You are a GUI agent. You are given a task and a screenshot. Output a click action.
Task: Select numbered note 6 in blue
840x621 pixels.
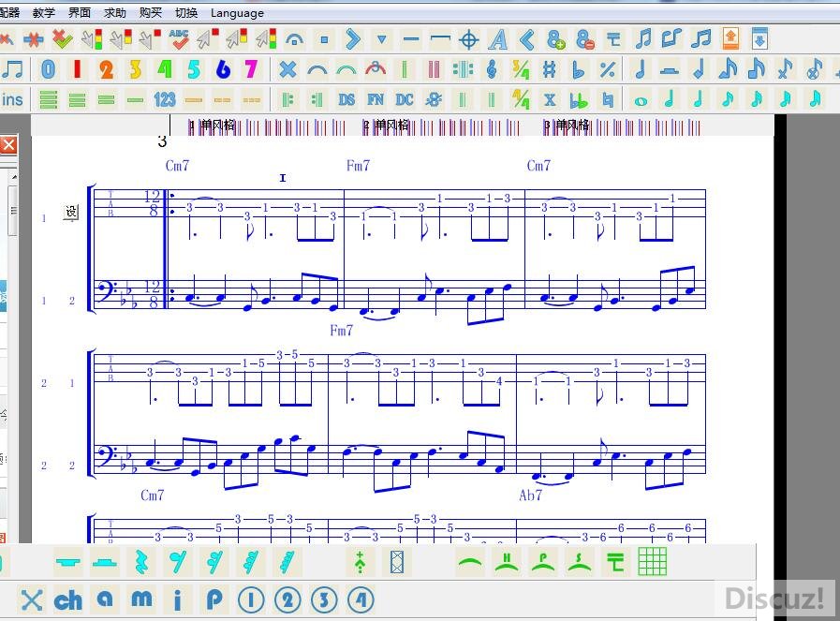tap(223, 69)
